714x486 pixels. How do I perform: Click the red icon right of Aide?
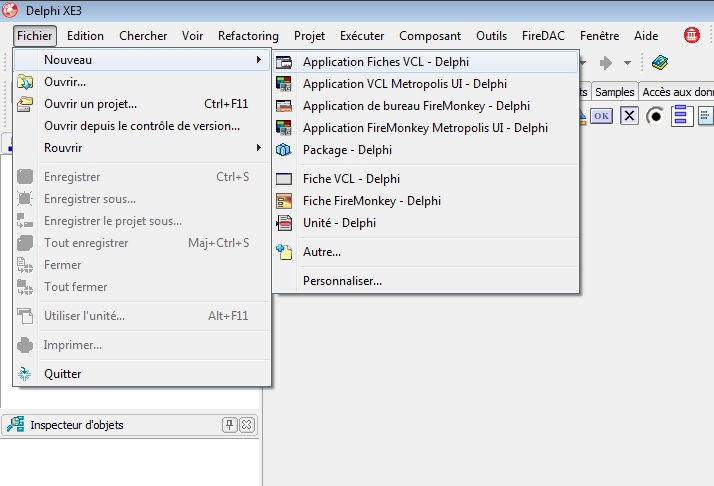pos(692,35)
